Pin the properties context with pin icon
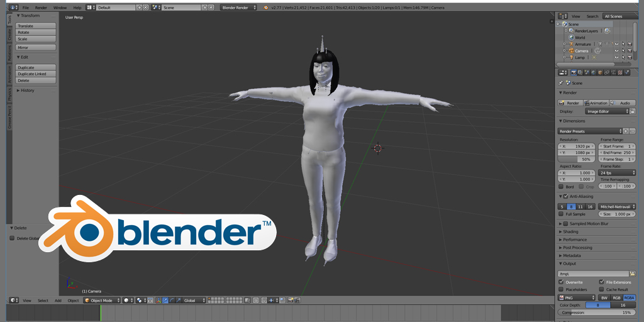The image size is (644, 322). pos(560,83)
